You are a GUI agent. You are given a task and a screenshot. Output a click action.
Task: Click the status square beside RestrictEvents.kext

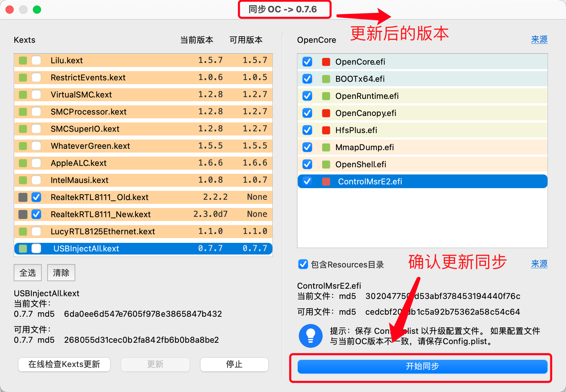coord(23,78)
